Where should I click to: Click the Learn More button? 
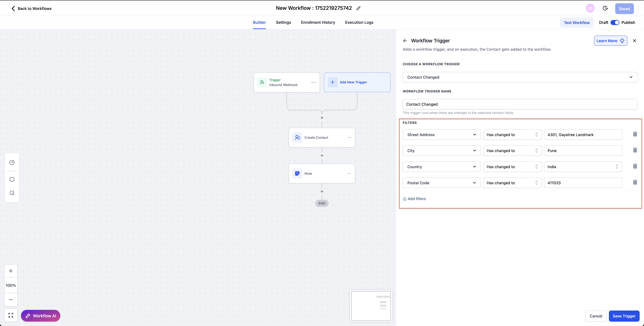click(x=611, y=40)
